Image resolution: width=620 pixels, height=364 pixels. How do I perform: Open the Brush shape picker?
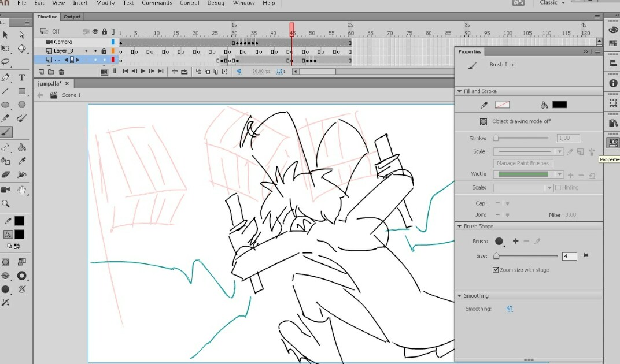tap(499, 242)
